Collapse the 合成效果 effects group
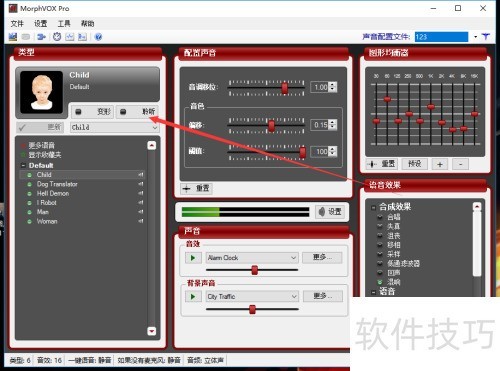The image size is (500, 371). pyautogui.click(x=373, y=207)
